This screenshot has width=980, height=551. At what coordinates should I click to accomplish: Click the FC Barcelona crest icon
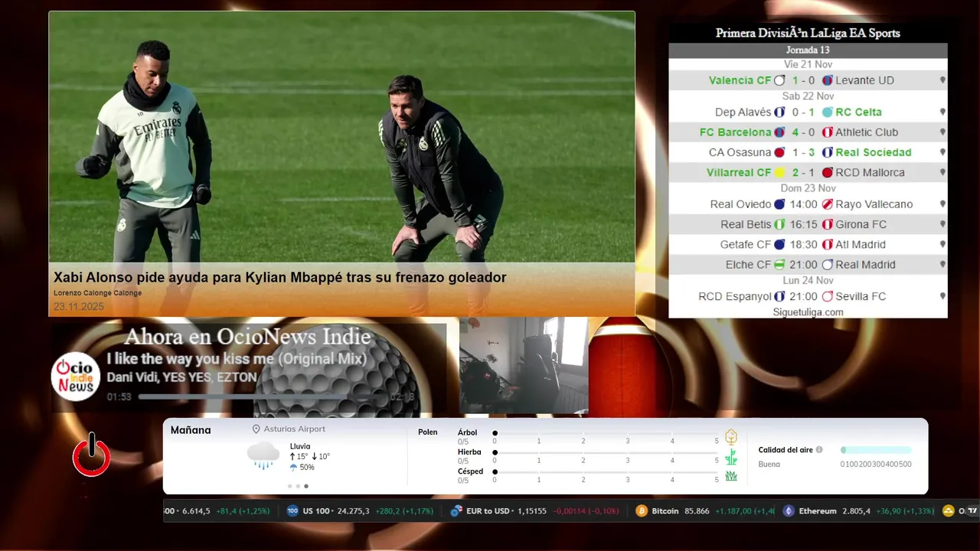pyautogui.click(x=779, y=132)
